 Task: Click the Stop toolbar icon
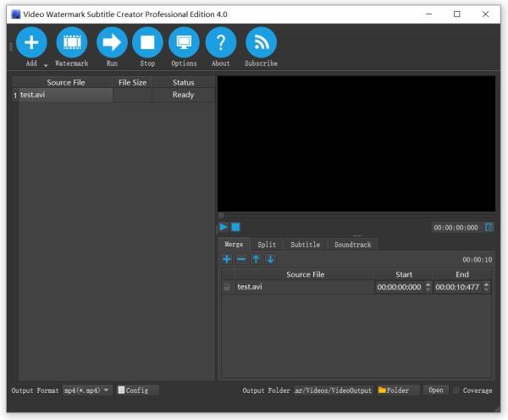pyautogui.click(x=147, y=42)
